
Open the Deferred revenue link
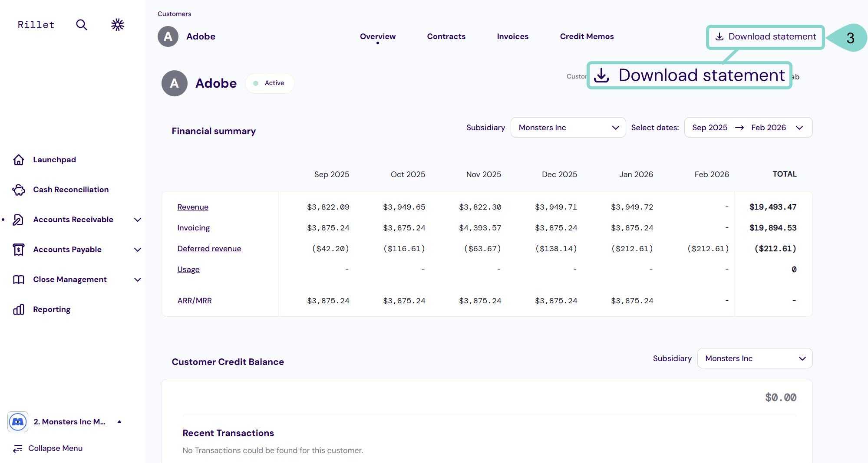pos(209,249)
